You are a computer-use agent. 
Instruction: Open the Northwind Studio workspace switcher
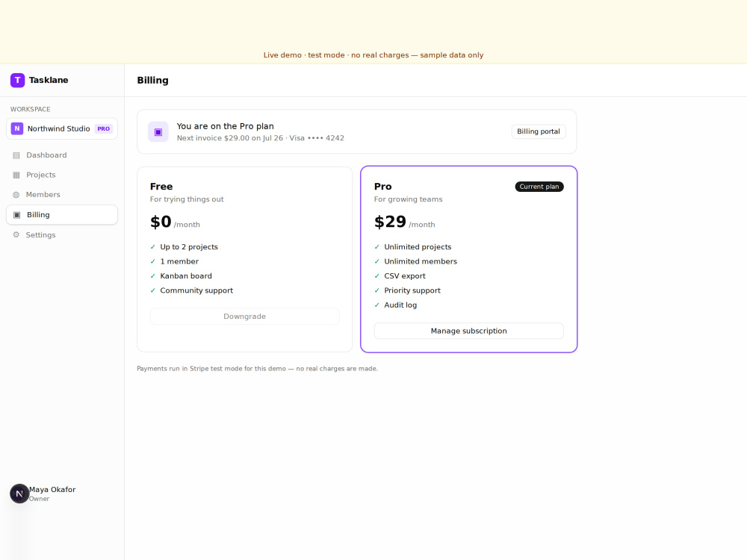tap(62, 128)
